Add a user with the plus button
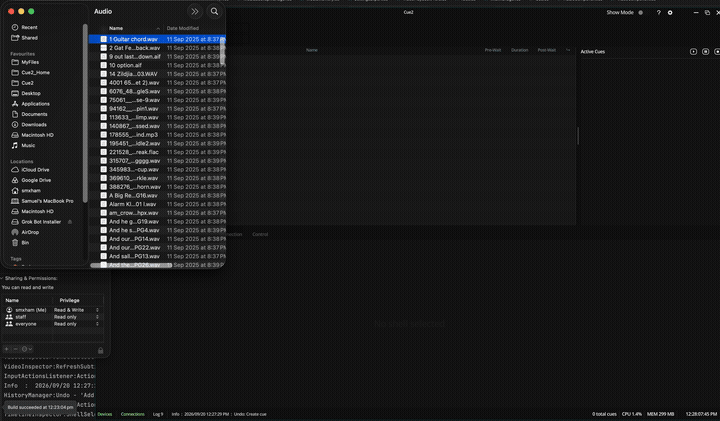Image resolution: width=720 pixels, height=421 pixels. pos(6,349)
